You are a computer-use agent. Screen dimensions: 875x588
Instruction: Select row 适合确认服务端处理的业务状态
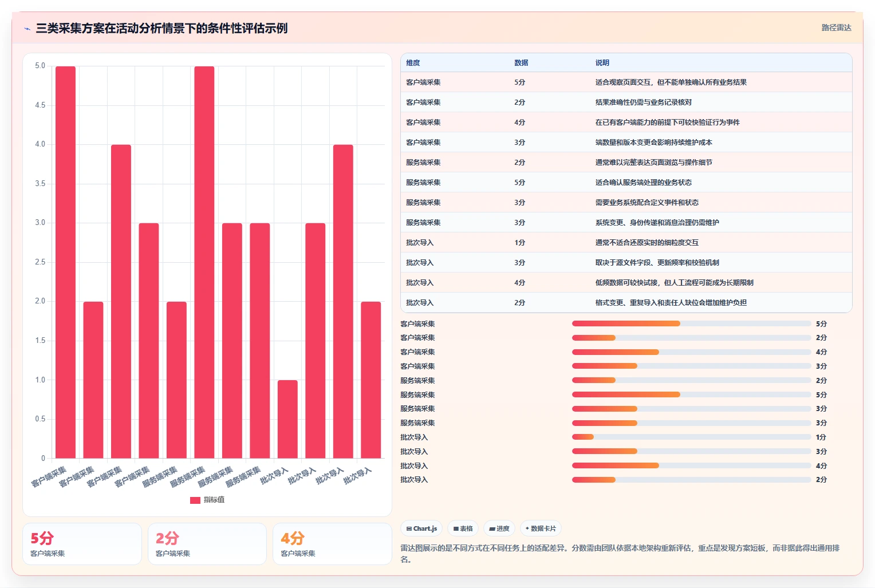tap(626, 182)
